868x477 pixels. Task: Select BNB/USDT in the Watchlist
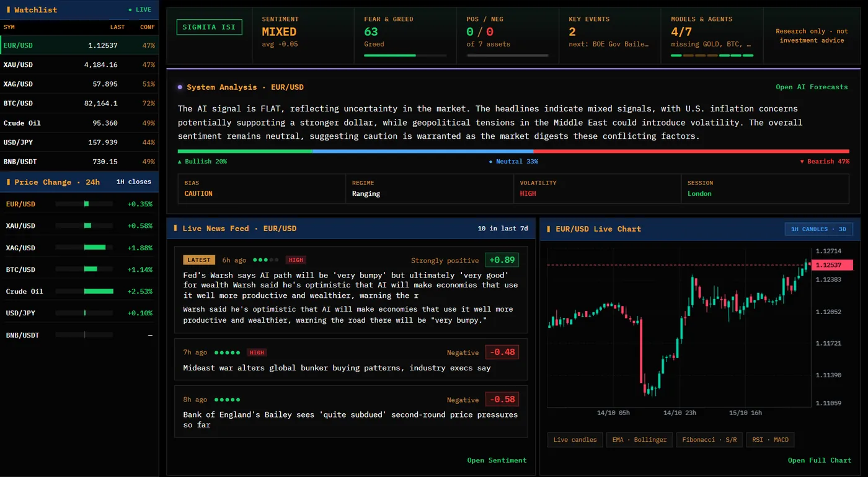tap(79, 162)
